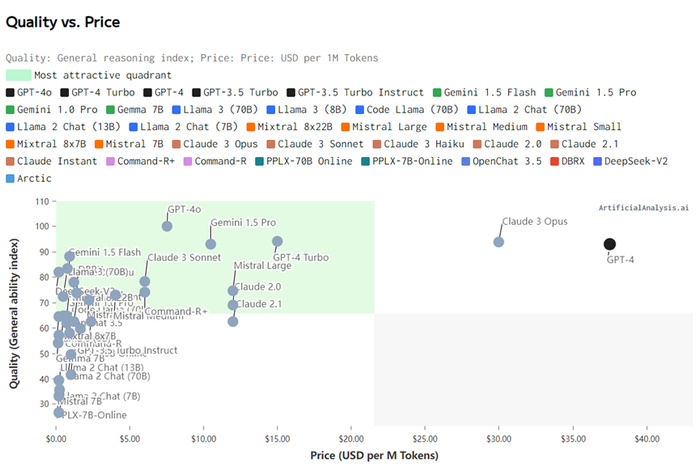Toggle GPT-4o series in the legend
The width and height of the screenshot is (700, 466).
(x=37, y=92)
